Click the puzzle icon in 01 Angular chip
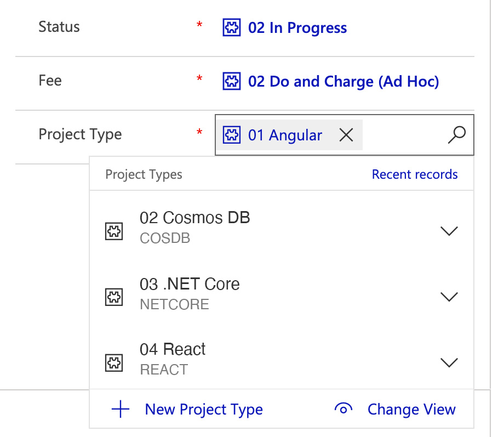Screen dimensions: 504x437 point(232,135)
